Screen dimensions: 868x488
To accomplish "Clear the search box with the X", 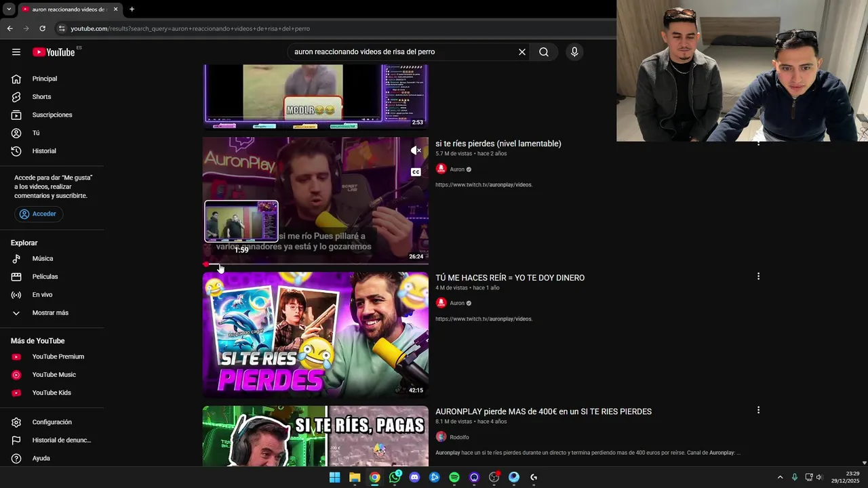I will 522,52.
